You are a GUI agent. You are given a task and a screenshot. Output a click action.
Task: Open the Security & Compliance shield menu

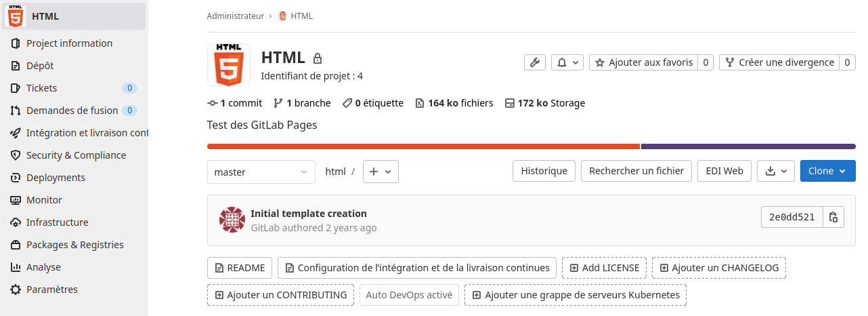[76, 155]
